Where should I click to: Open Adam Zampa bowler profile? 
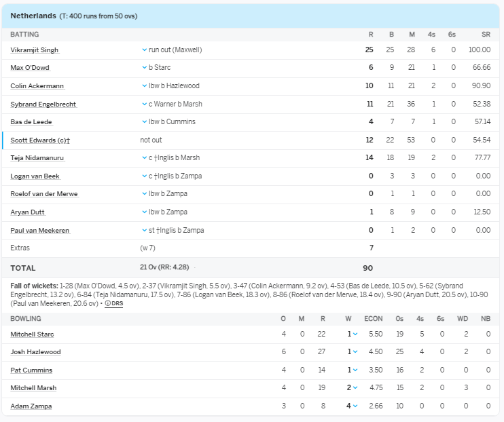[x=31, y=406]
